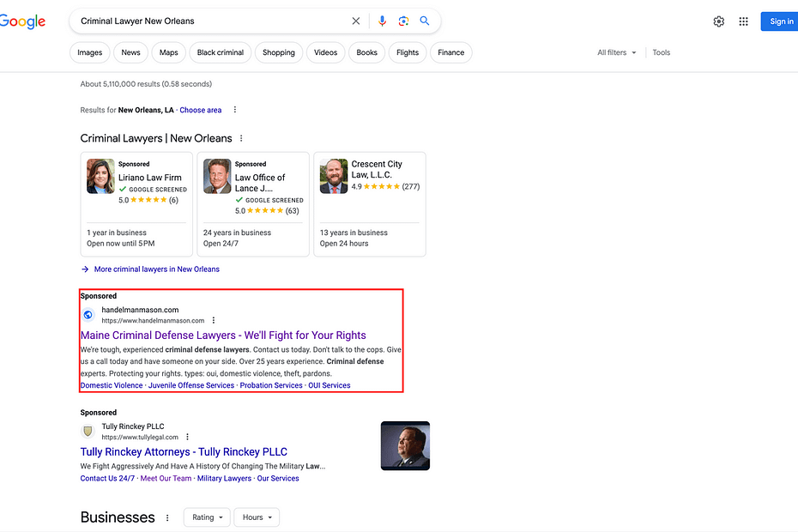
Task: Open ad options dots beside handelmanmason.com URL
Action: pyautogui.click(x=214, y=320)
